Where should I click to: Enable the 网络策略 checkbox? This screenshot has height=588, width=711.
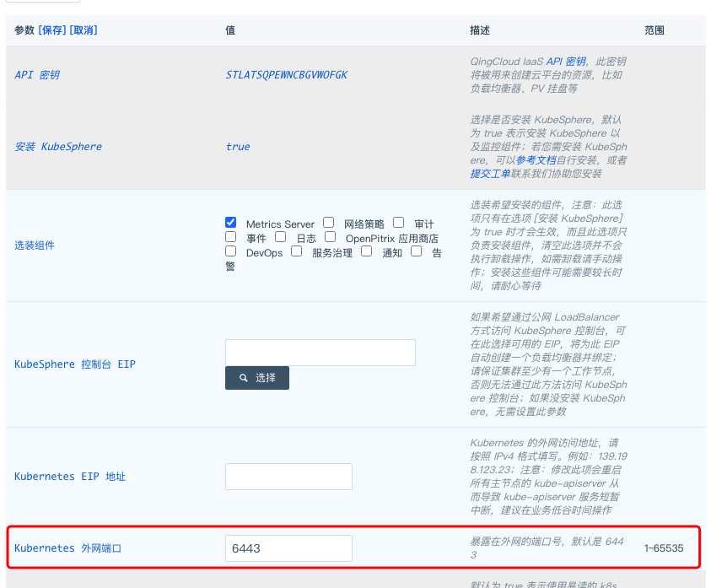[x=329, y=224]
